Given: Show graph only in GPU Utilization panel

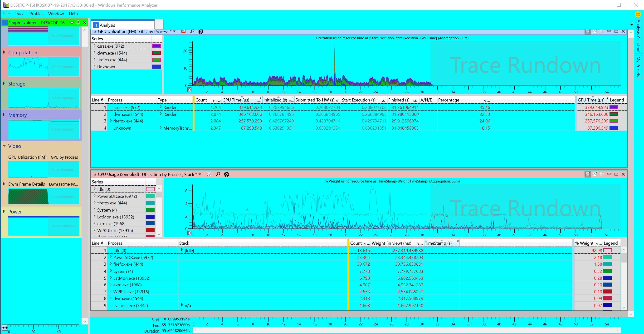Looking at the screenshot, I should coord(595,31).
